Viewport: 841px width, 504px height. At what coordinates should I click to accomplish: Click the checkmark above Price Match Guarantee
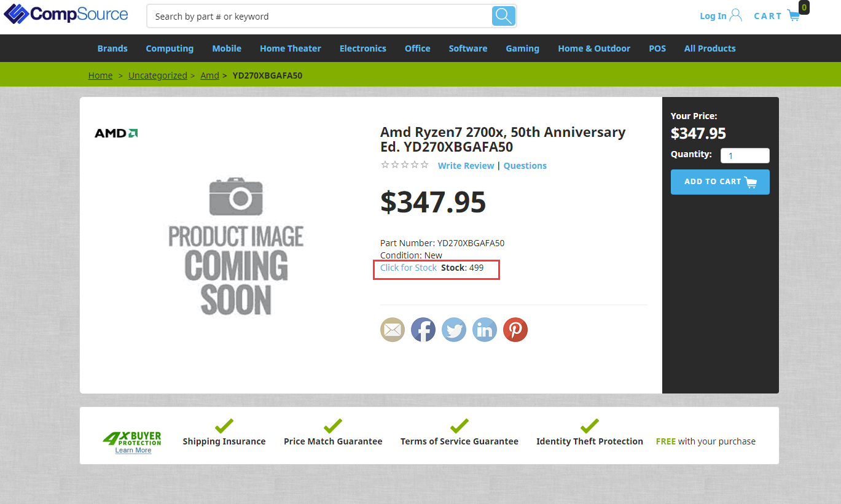click(333, 425)
